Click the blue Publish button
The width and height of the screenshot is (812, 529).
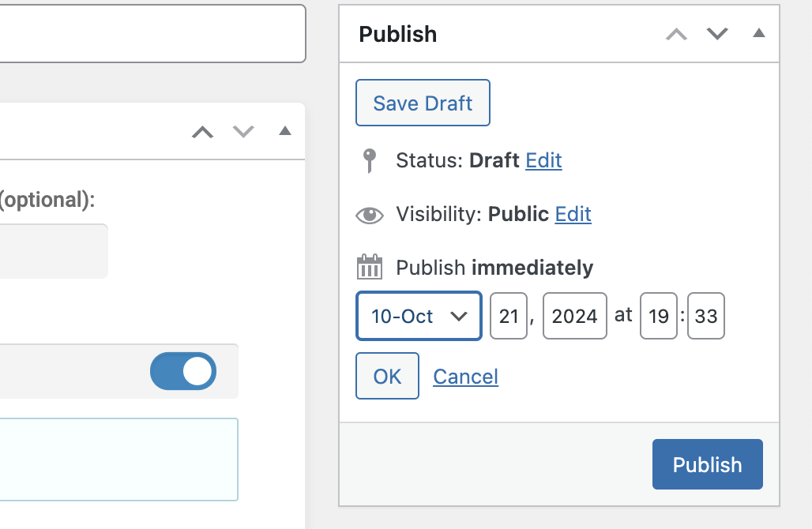(x=708, y=464)
